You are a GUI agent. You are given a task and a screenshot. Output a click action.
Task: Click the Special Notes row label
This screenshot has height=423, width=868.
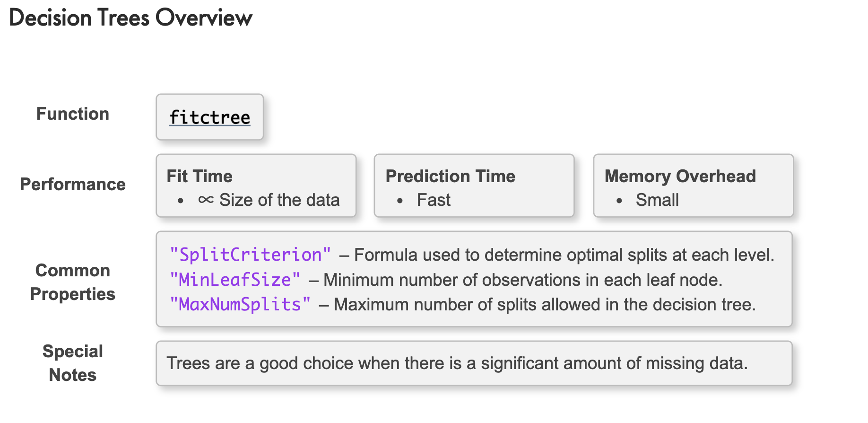(73, 363)
